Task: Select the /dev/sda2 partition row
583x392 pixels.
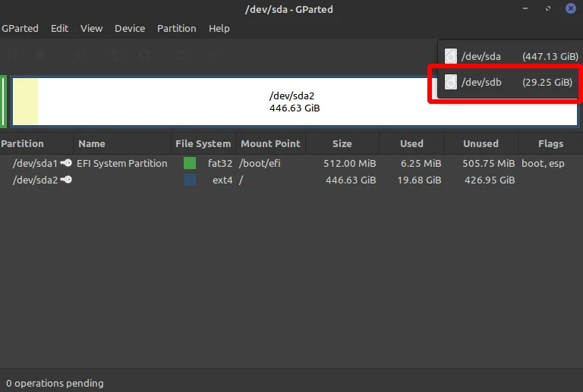Action: (291, 180)
